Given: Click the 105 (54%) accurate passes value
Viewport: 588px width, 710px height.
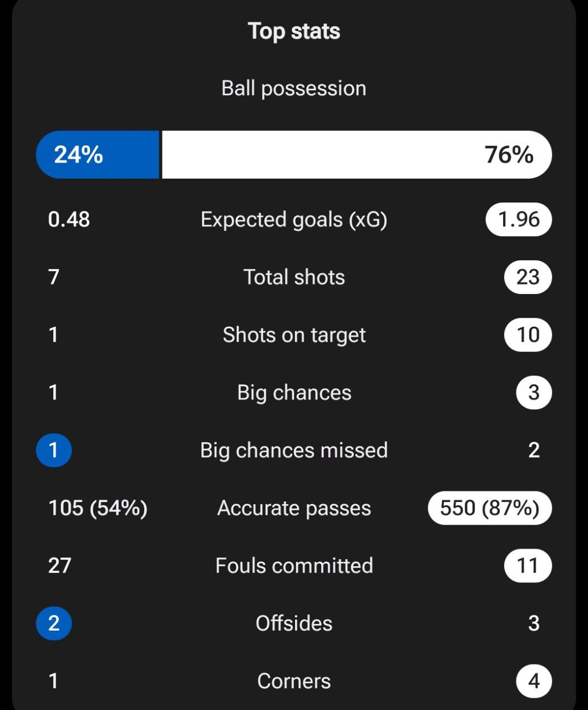Looking at the screenshot, I should [x=98, y=508].
